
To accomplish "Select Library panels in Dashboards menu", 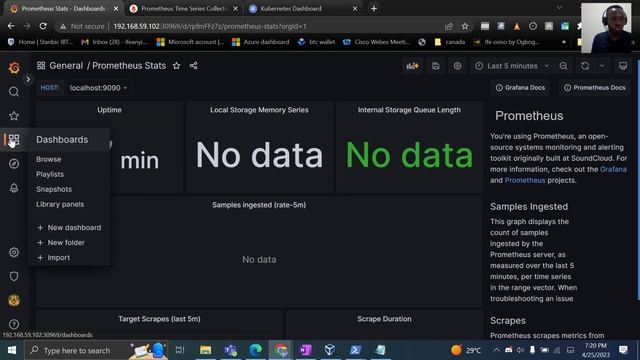I will point(60,204).
